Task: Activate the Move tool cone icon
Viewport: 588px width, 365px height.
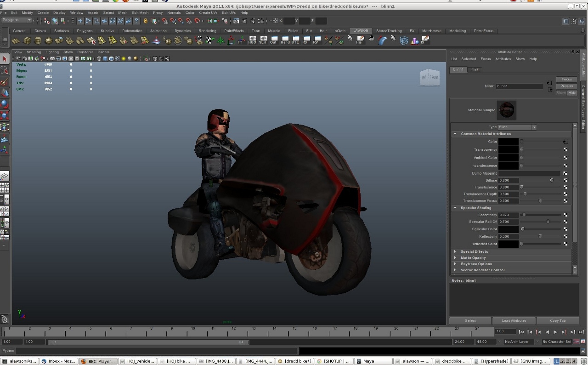Action: (x=5, y=93)
